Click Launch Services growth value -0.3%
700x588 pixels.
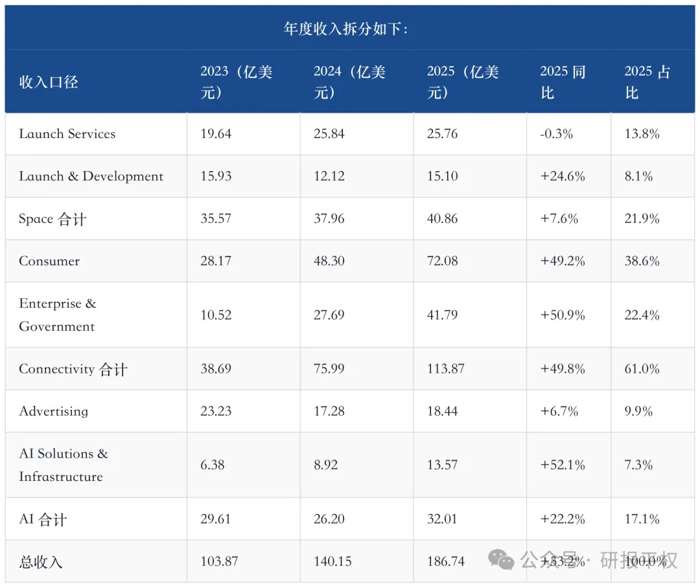click(x=556, y=134)
